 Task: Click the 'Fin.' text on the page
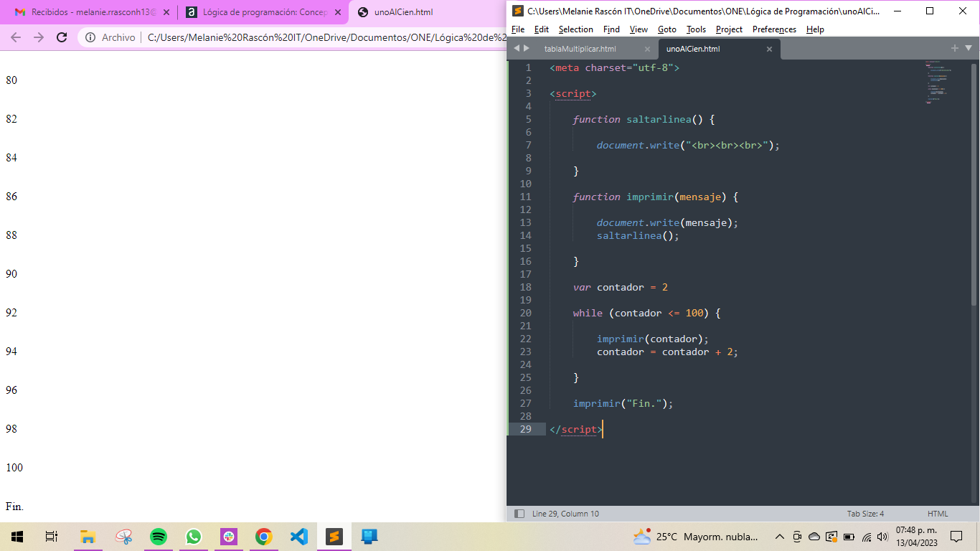(x=14, y=507)
